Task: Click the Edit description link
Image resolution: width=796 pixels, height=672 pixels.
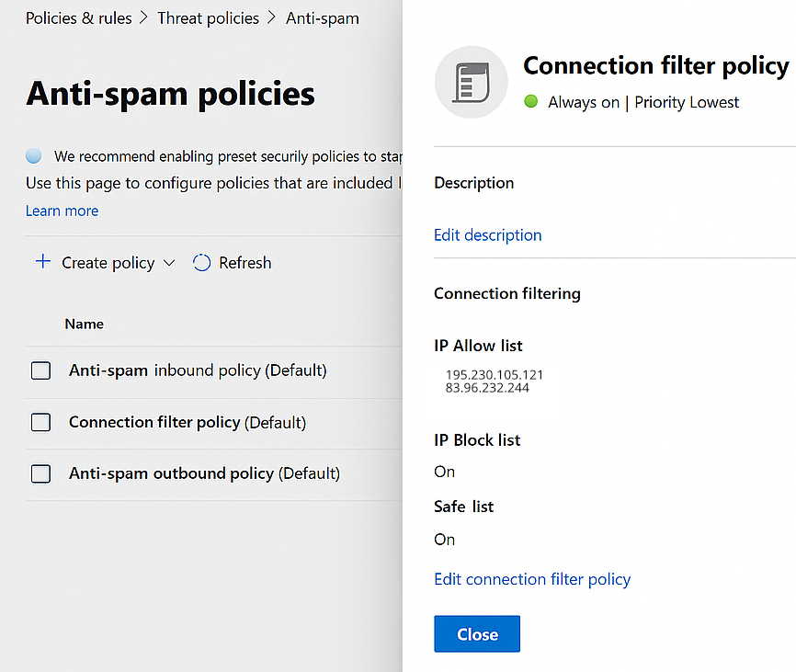Action: [x=488, y=235]
